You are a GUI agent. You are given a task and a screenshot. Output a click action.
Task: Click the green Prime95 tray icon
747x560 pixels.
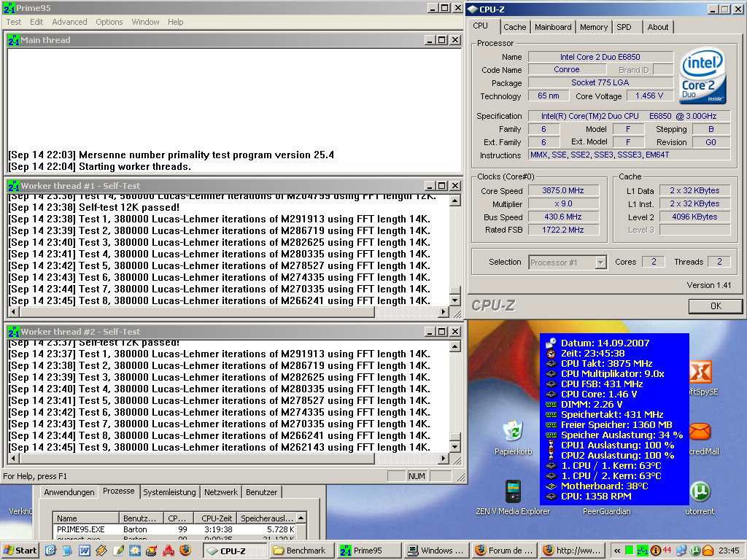(x=642, y=551)
